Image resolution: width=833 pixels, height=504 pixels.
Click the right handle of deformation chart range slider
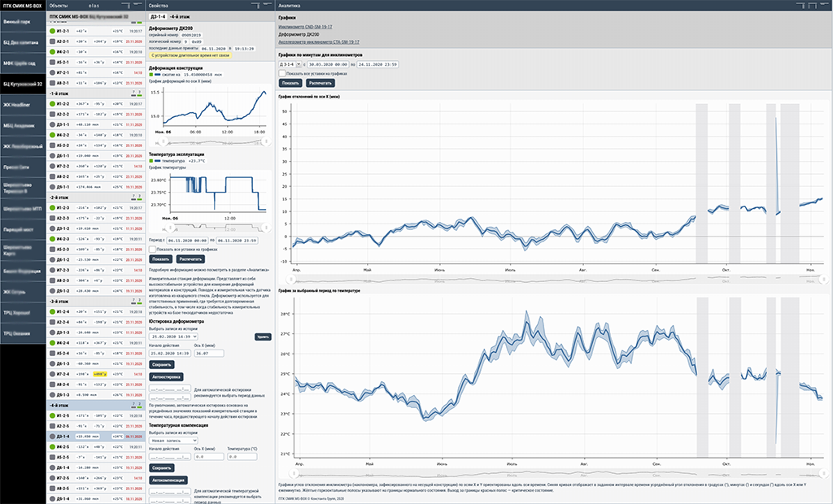coord(266,141)
